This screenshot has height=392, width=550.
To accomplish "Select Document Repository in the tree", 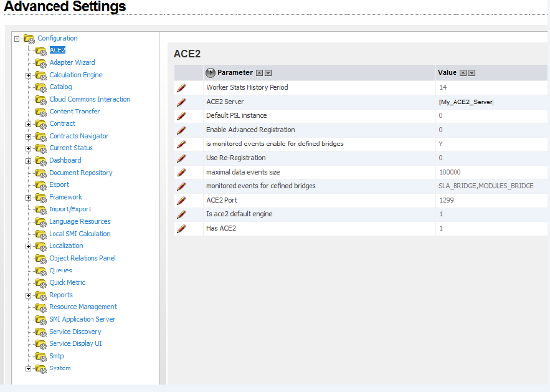I will coord(81,173).
